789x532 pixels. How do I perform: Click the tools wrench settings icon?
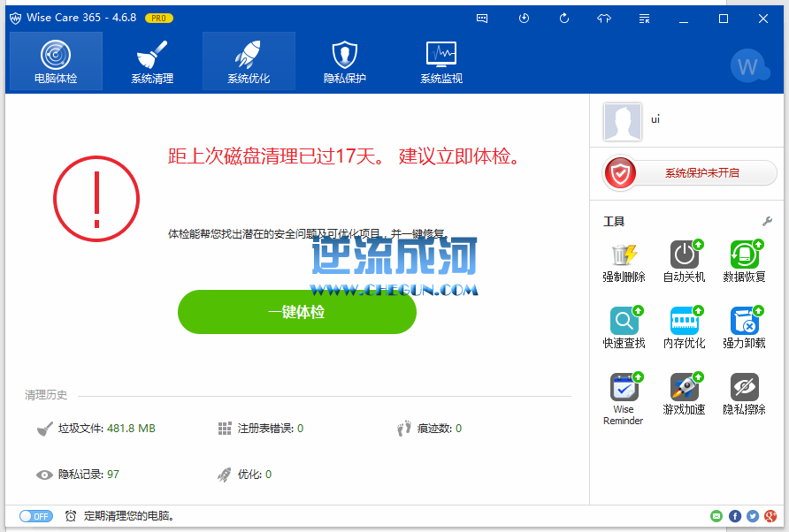(x=767, y=221)
